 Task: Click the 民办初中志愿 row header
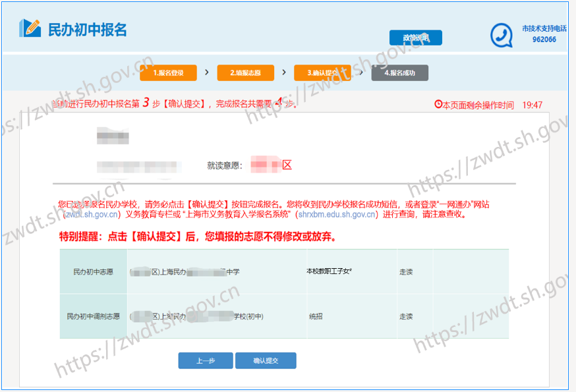(94, 272)
